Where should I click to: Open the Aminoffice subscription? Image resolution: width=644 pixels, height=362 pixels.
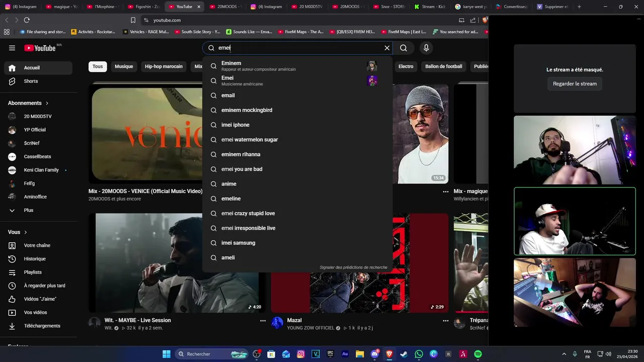pyautogui.click(x=38, y=197)
